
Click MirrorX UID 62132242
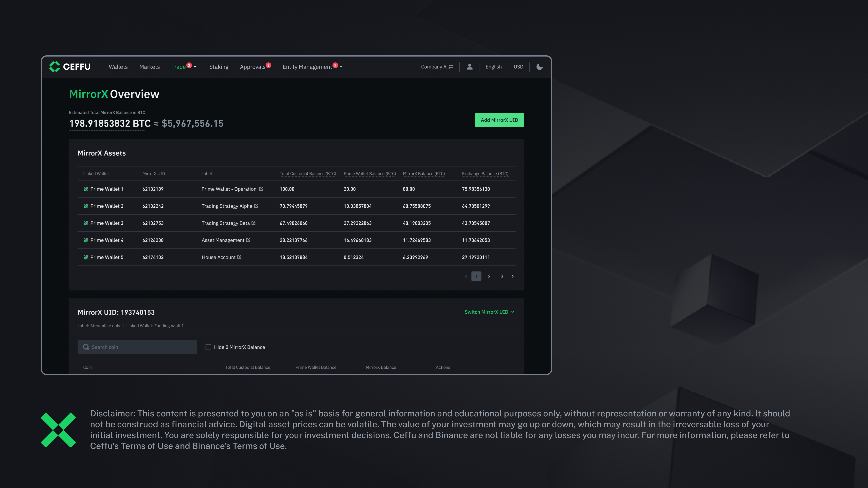pos(153,206)
